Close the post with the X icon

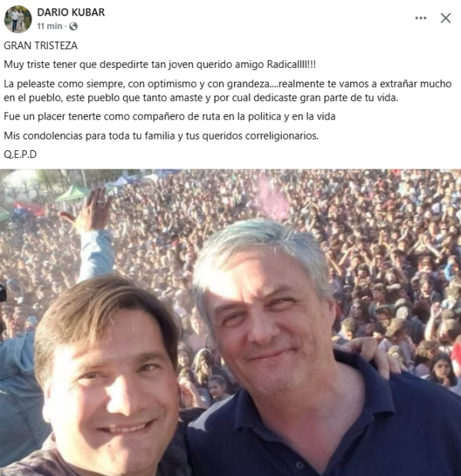point(446,18)
